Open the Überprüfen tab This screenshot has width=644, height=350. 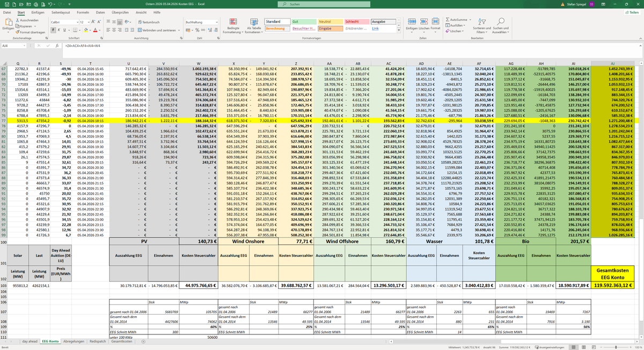pos(121,11)
